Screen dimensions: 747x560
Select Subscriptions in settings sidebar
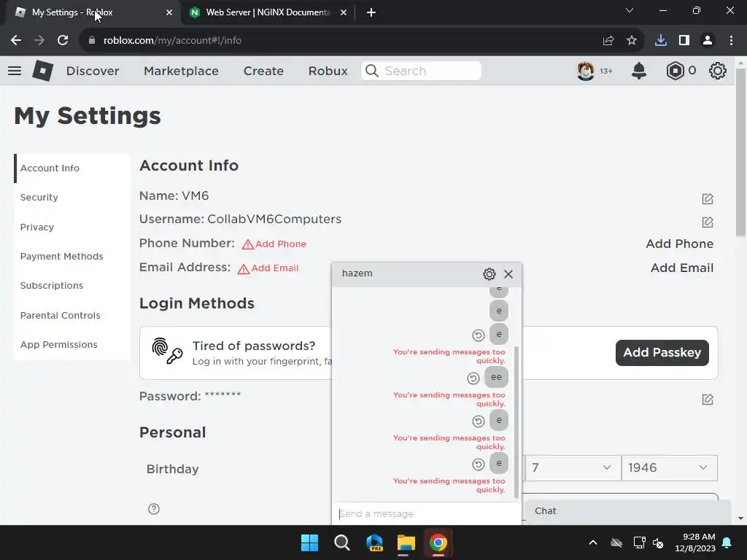[72, 285]
